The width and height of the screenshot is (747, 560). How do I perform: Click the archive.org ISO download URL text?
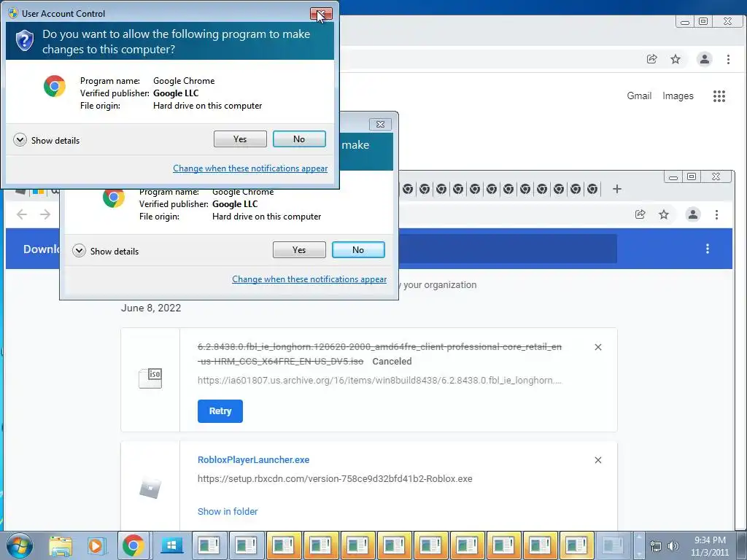tap(379, 381)
